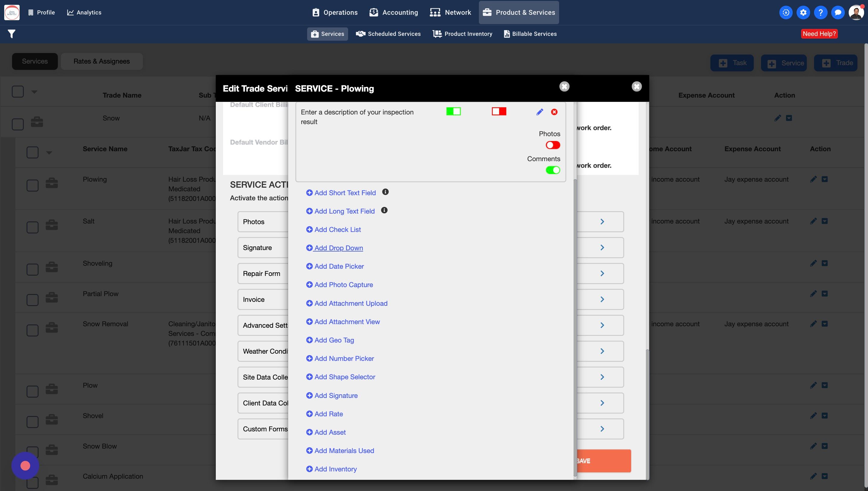Click the blue pencil edit icon in inspection row
The image size is (868, 491).
(539, 112)
